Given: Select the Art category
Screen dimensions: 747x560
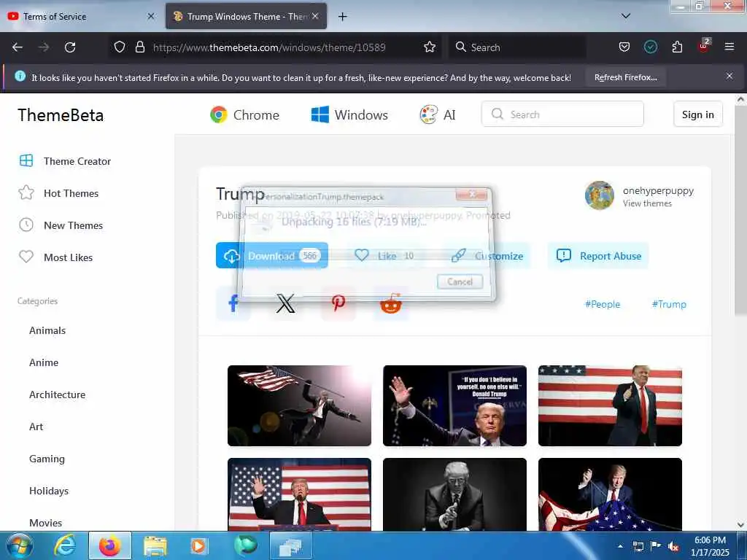Looking at the screenshot, I should (x=36, y=427).
